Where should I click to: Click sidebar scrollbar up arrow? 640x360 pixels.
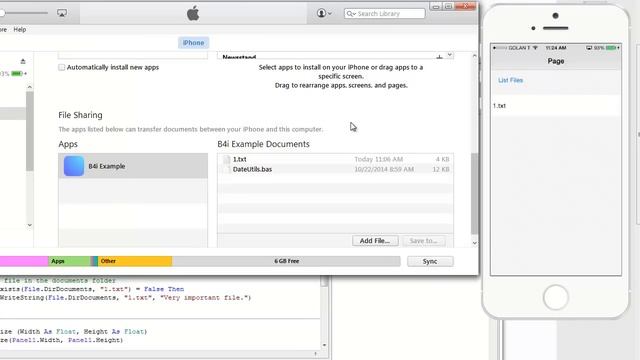point(29,87)
